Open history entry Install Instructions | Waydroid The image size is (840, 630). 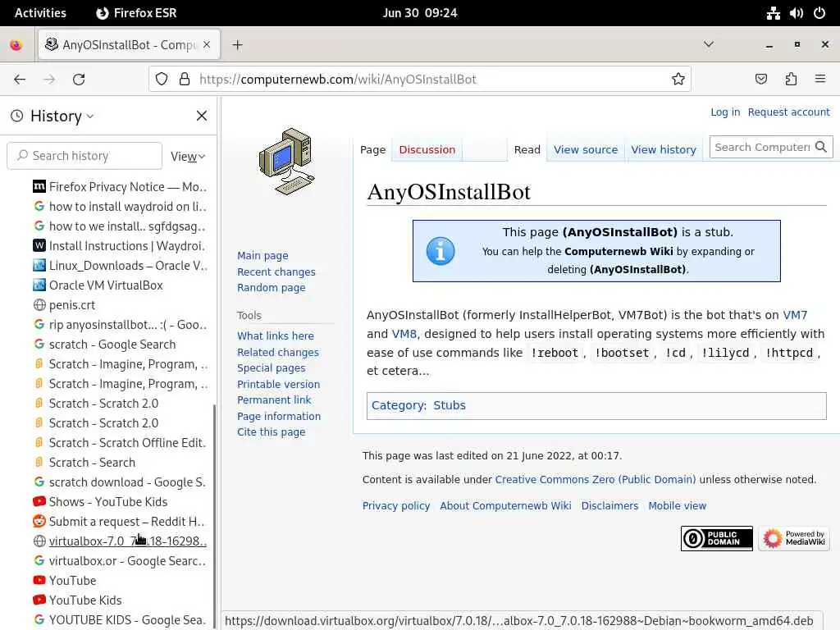tap(120, 246)
